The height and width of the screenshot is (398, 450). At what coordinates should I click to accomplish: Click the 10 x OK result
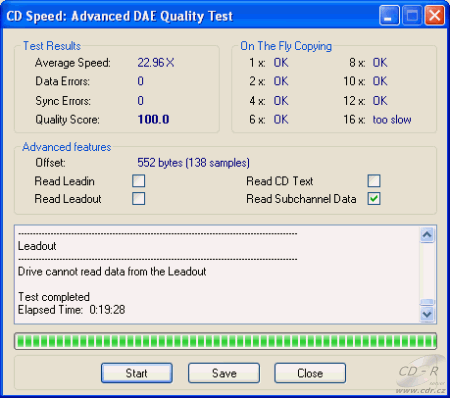[x=380, y=81]
